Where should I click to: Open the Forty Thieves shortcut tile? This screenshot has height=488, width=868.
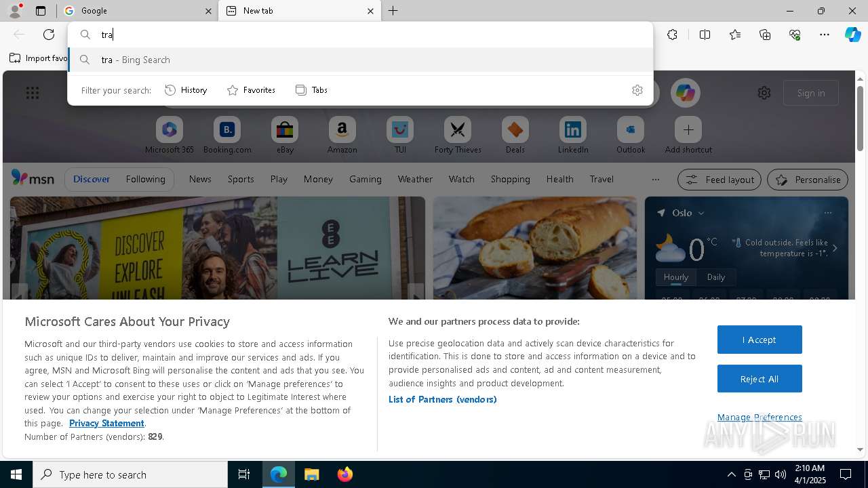pos(458,135)
